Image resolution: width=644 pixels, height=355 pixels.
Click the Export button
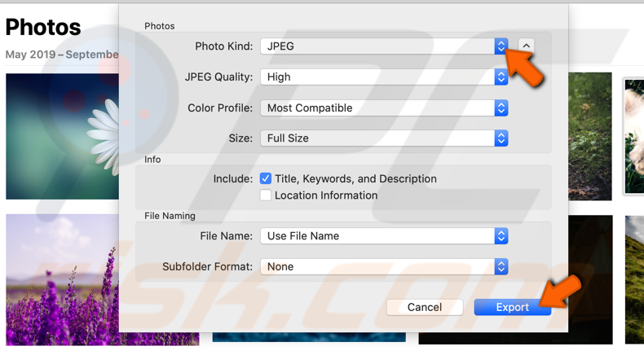pos(512,308)
